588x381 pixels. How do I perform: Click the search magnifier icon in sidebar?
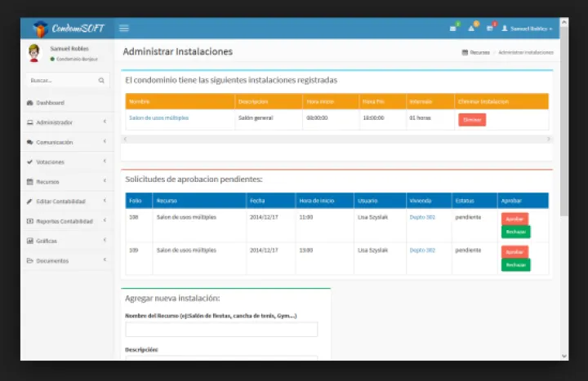pyautogui.click(x=101, y=81)
